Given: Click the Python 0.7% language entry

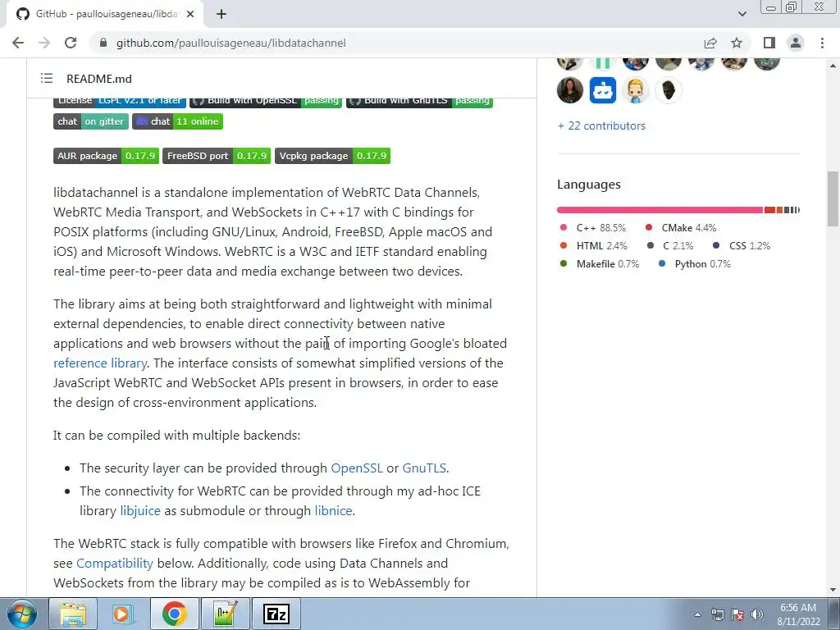Looking at the screenshot, I should (x=694, y=264).
